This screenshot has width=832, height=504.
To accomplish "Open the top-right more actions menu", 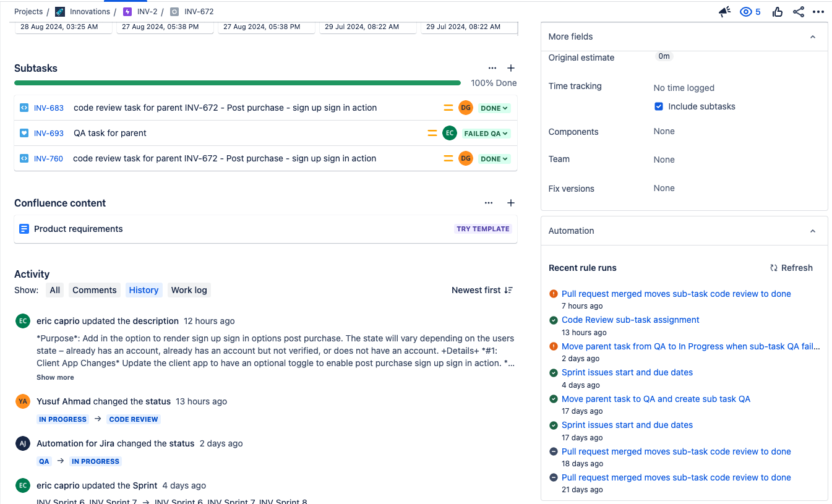I will point(818,11).
